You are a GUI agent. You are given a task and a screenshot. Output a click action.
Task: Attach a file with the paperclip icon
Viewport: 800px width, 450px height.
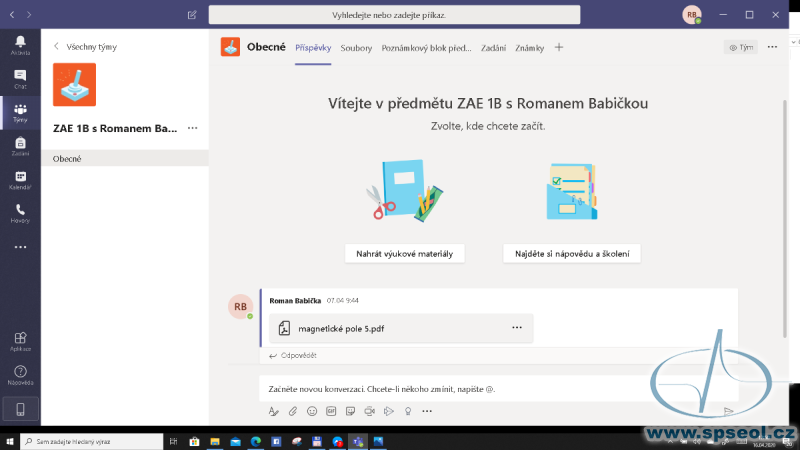292,411
